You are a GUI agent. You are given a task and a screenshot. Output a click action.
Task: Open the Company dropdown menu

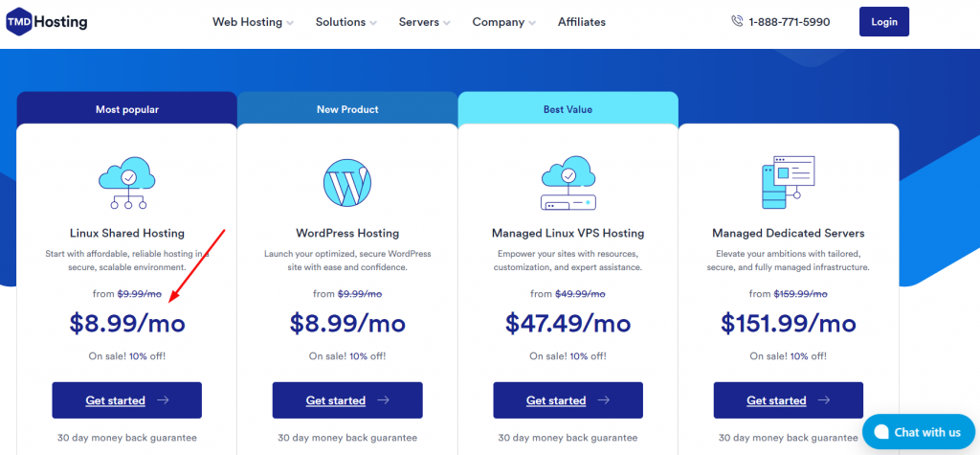(503, 22)
